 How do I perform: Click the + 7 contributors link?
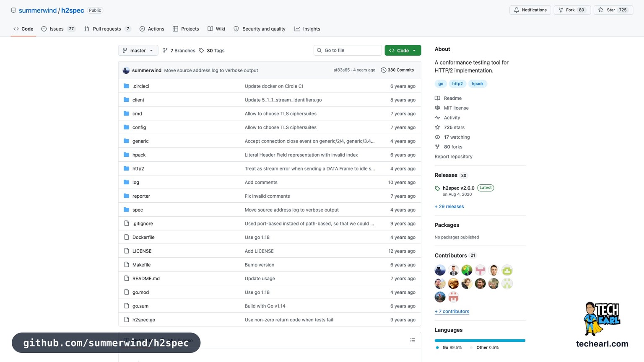click(x=452, y=311)
